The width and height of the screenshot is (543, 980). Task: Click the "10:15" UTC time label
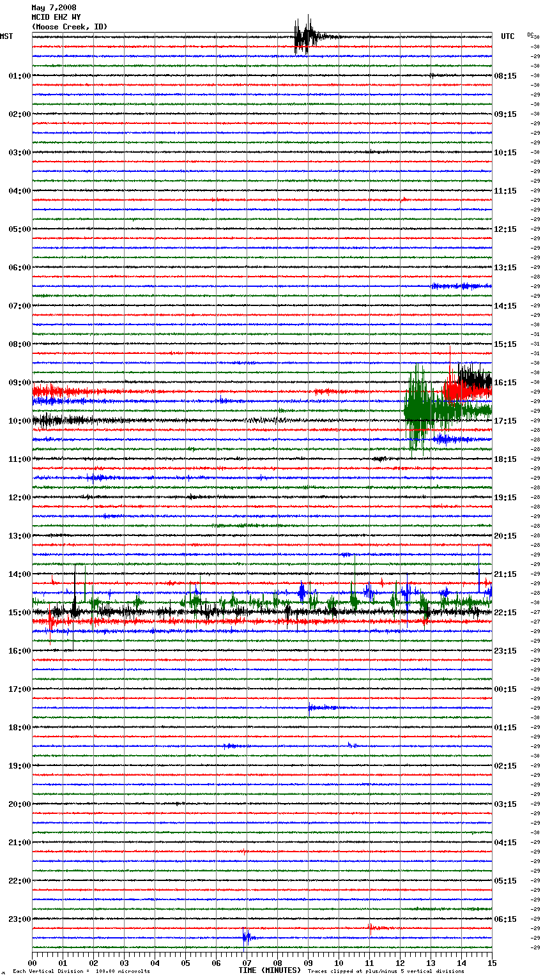coord(505,153)
